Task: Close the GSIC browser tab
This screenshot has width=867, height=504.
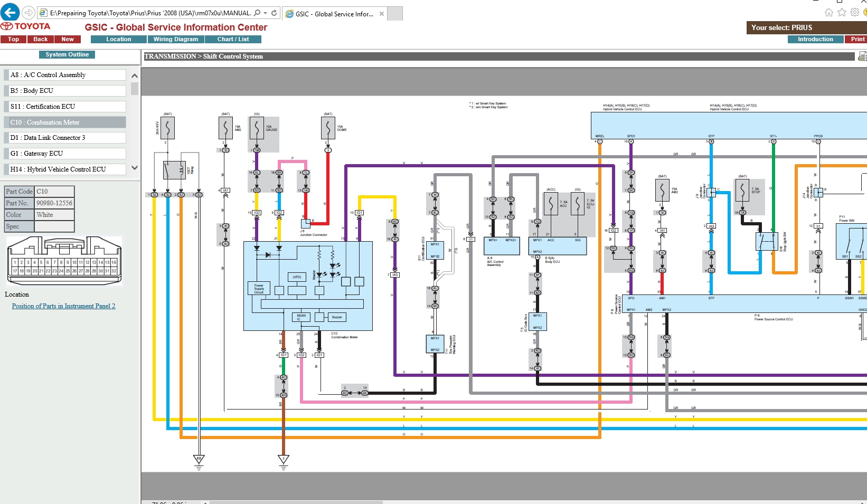Action: coord(382,14)
